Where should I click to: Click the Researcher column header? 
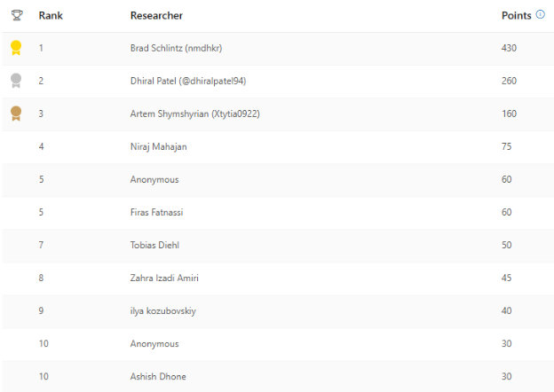(x=156, y=16)
